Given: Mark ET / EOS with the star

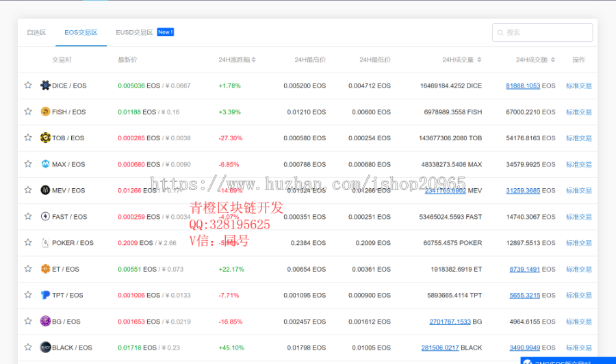Looking at the screenshot, I should point(28,269).
